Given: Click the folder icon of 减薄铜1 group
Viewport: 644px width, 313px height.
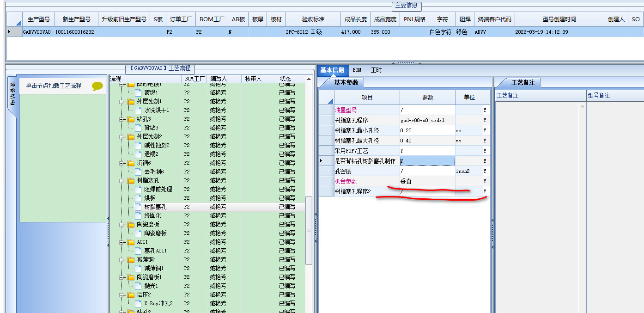Looking at the screenshot, I should 131,259.
